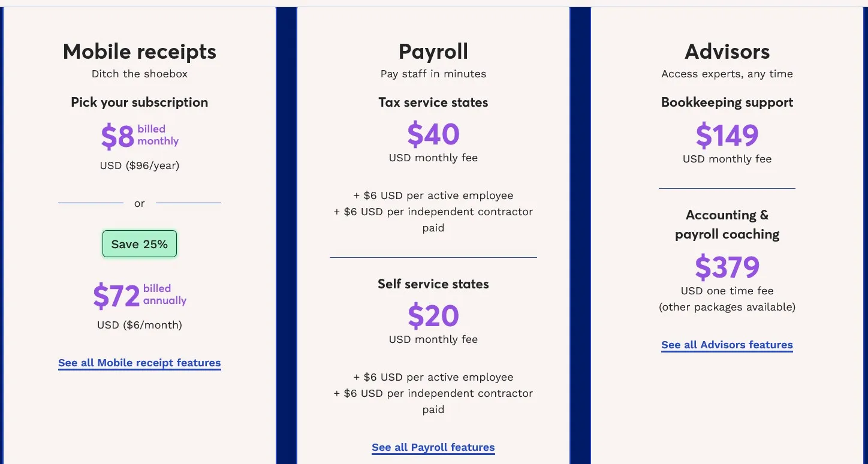This screenshot has width=868, height=464.
Task: Click the $379 coaching one time fee price
Action: 727,267
